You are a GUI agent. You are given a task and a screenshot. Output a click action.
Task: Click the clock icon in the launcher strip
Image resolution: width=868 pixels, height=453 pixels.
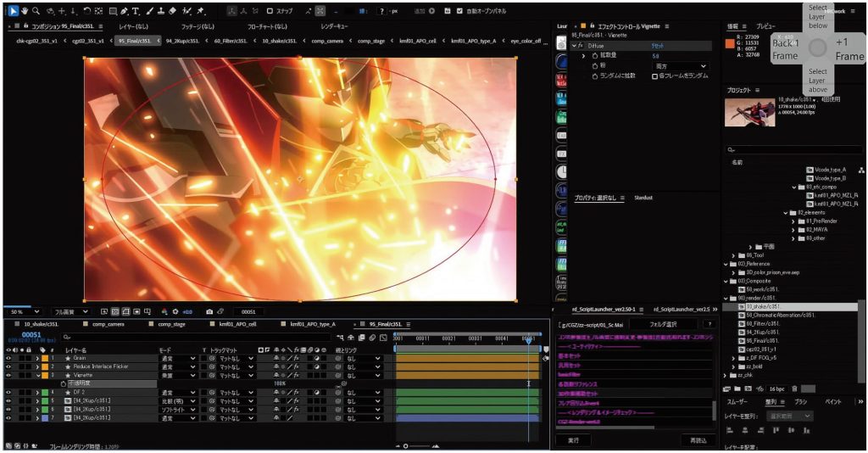(x=561, y=171)
